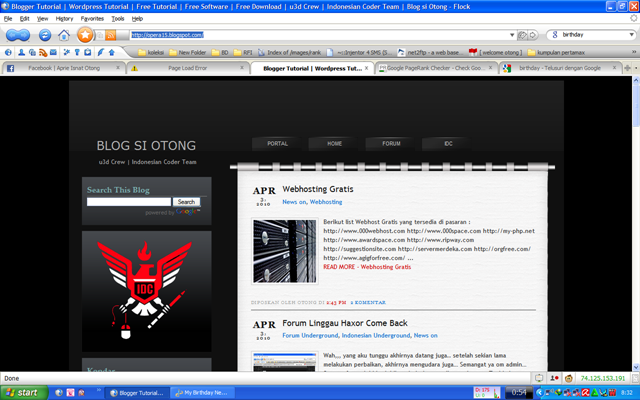Click the Index of /images/rank bookmark

[289, 52]
